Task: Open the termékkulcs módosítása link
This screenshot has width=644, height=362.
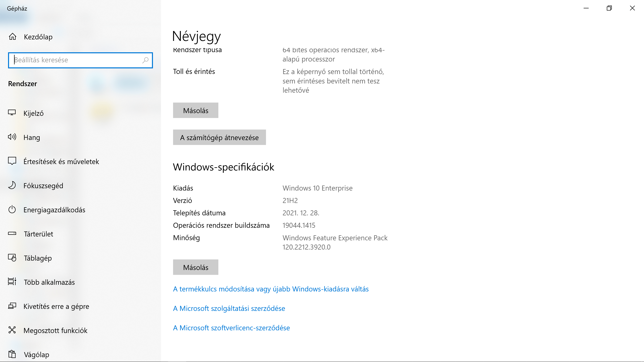Action: (271, 289)
